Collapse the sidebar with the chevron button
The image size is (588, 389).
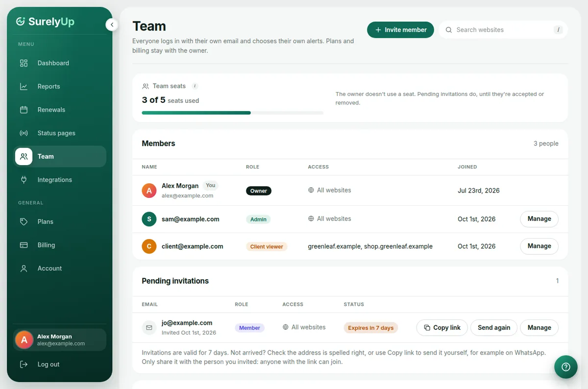point(112,24)
